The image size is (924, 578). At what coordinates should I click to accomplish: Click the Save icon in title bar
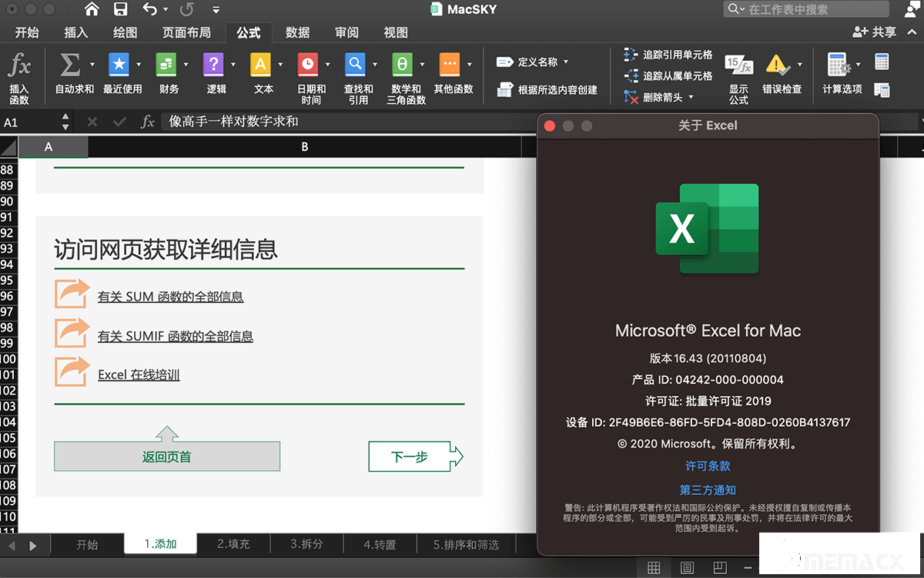click(x=120, y=9)
